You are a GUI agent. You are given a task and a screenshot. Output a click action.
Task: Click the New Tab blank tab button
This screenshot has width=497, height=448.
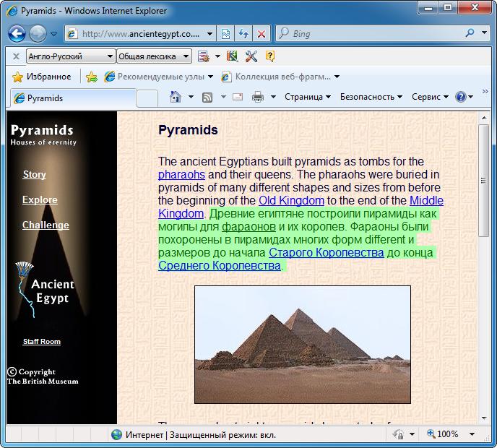(x=147, y=98)
